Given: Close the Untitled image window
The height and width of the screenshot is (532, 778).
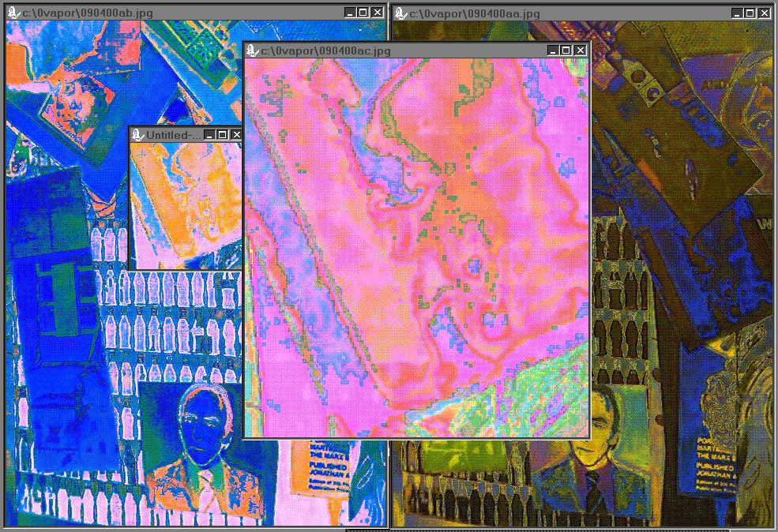Looking at the screenshot, I should 236,136.
